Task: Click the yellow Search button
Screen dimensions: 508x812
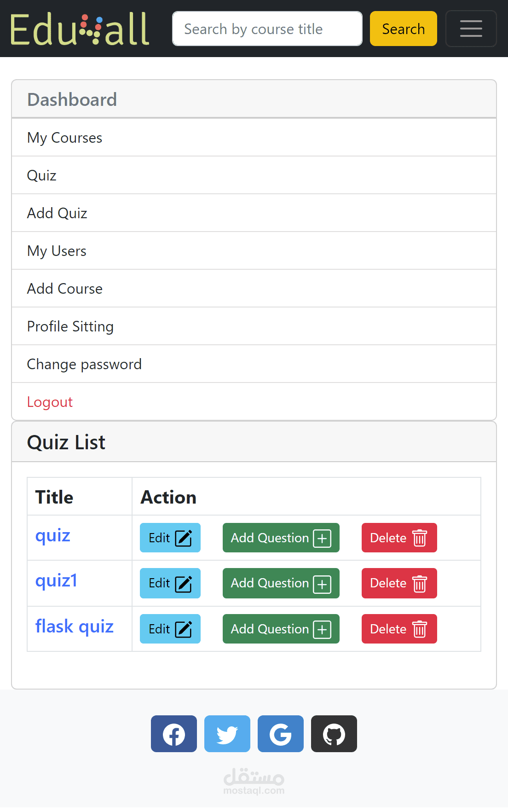Action: pyautogui.click(x=403, y=29)
